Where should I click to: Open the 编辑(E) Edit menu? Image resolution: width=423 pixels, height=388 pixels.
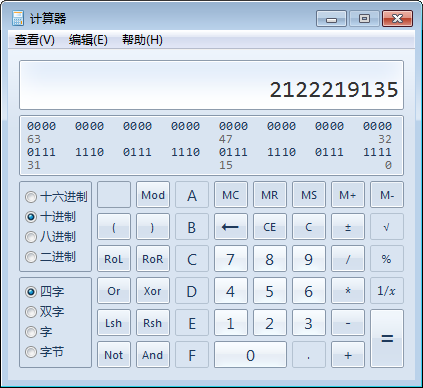[88, 40]
